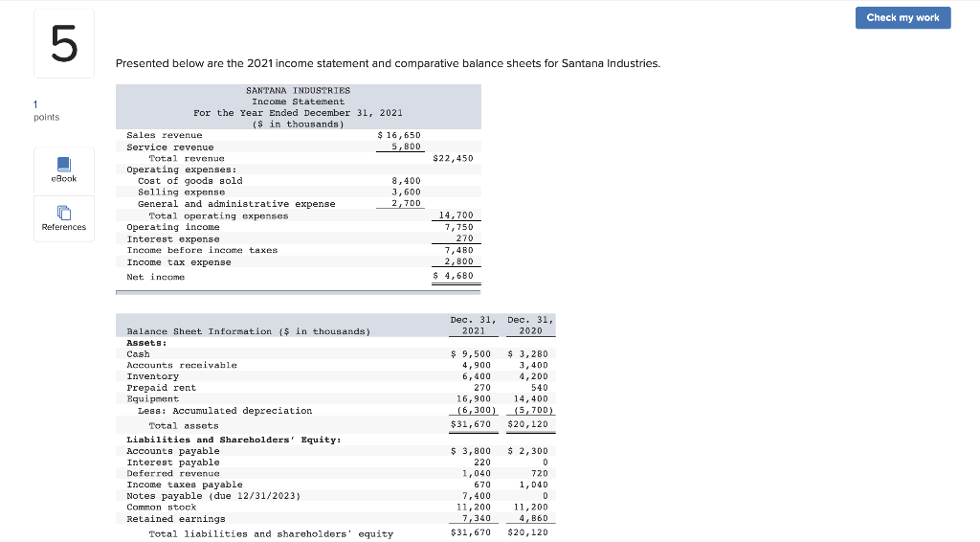Select 2021 Income taxes payable value 670
980x542 pixels.
click(482, 485)
